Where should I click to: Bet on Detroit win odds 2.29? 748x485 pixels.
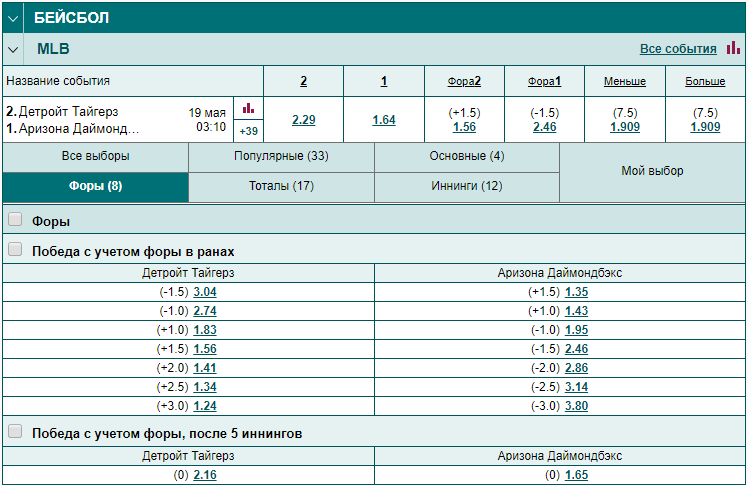(303, 120)
